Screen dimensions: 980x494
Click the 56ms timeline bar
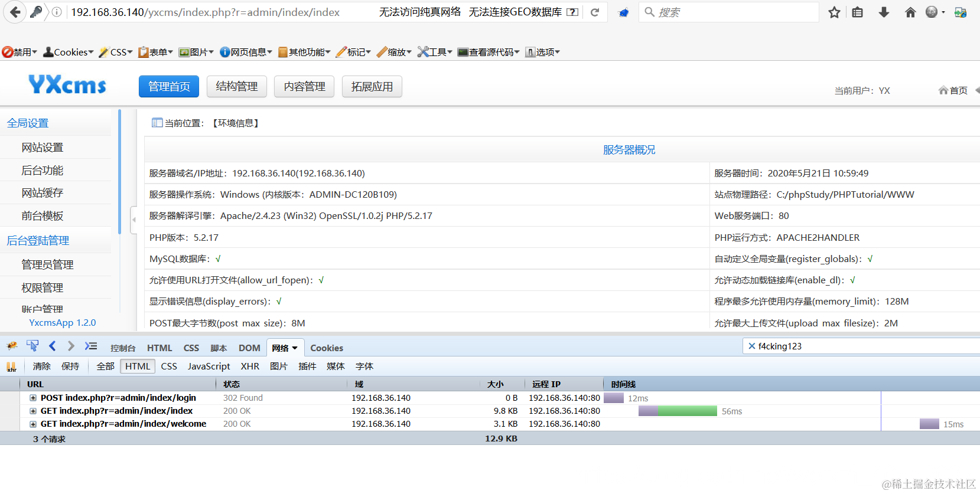678,411
